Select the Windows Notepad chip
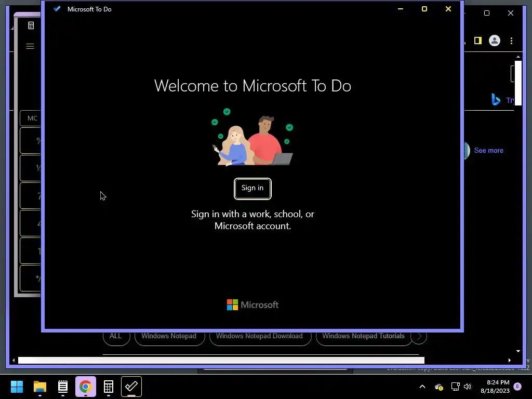This screenshot has width=532, height=399. coord(170,338)
